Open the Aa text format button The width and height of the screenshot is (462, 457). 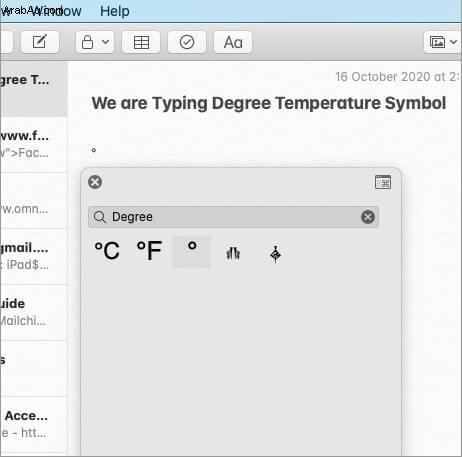click(x=233, y=42)
